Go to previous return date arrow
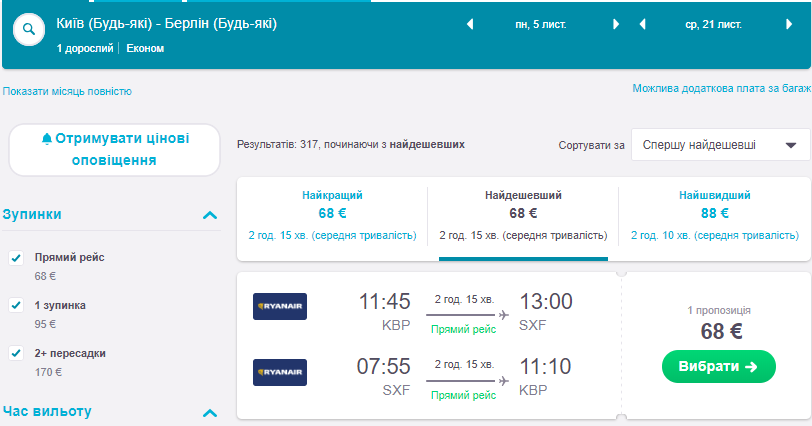The width and height of the screenshot is (812, 426). (642, 25)
